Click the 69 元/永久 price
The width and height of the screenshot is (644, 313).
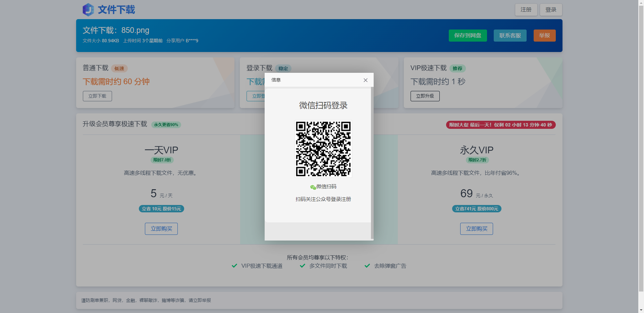point(477,194)
